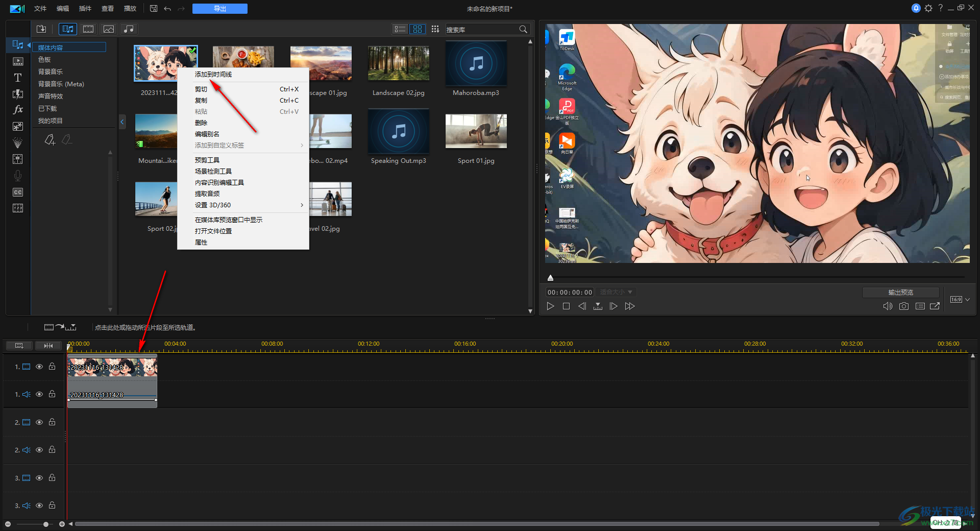Click the zoom-in plus on timeline zoom

tap(62, 524)
